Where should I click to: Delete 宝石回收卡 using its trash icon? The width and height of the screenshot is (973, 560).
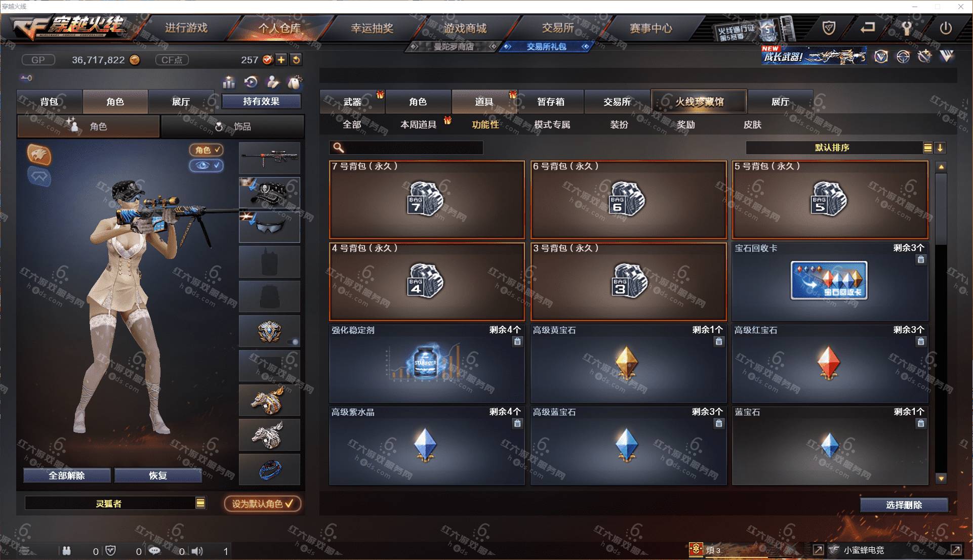(x=921, y=260)
